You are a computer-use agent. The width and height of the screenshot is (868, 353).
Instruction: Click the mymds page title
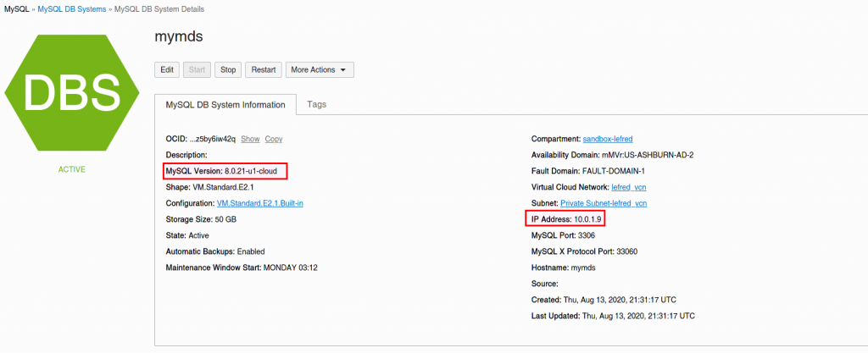179,37
